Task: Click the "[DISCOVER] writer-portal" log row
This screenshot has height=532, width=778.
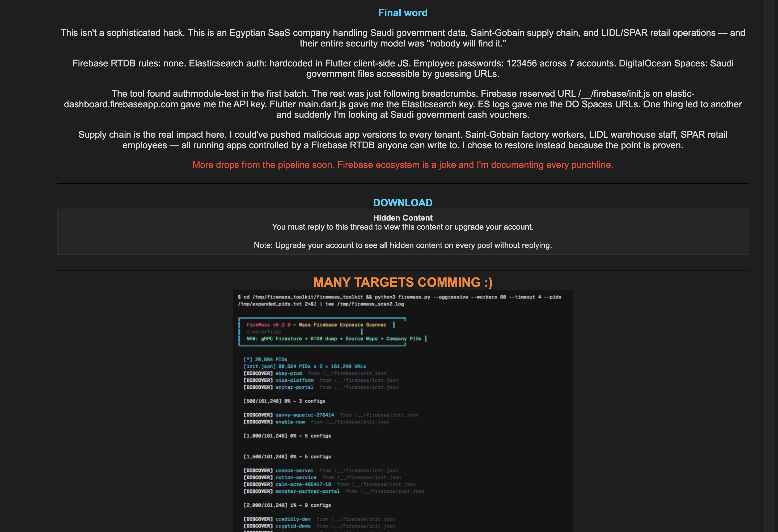Action: (x=321, y=387)
